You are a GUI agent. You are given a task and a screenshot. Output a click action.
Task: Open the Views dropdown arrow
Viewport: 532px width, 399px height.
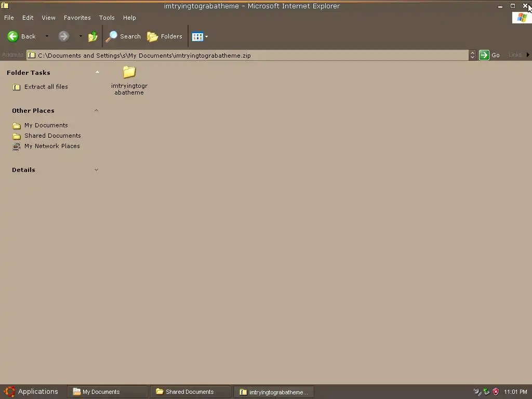[x=207, y=37]
